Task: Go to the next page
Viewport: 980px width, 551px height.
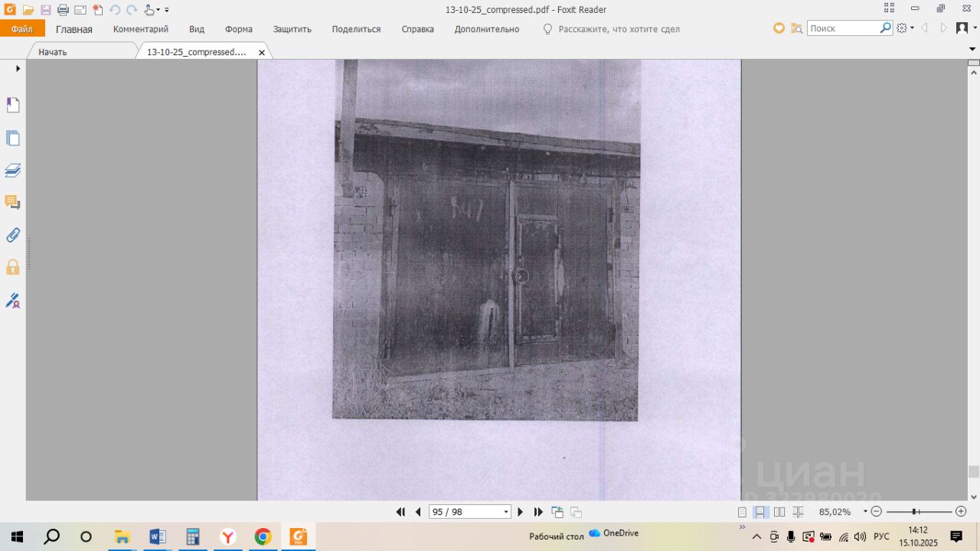Action: point(521,512)
